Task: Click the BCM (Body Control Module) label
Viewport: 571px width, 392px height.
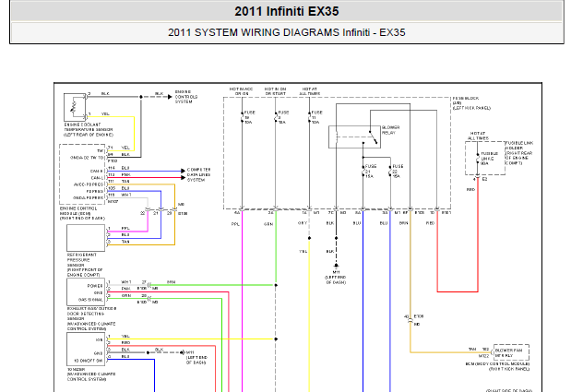Action: pyautogui.click(x=498, y=366)
